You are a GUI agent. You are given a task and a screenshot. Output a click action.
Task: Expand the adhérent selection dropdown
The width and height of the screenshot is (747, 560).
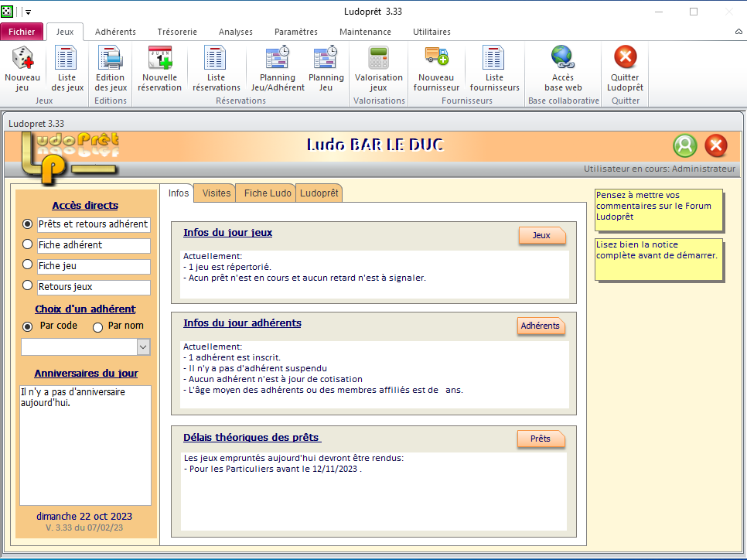[143, 347]
